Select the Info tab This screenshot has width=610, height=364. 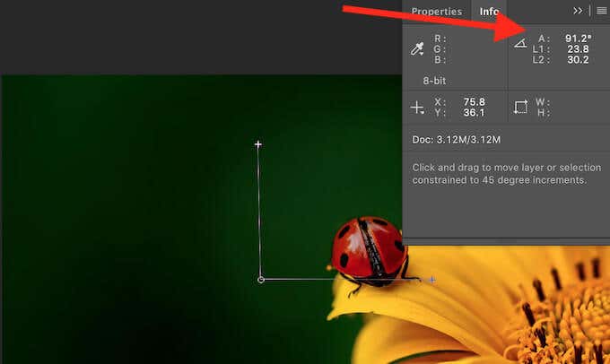(x=489, y=12)
